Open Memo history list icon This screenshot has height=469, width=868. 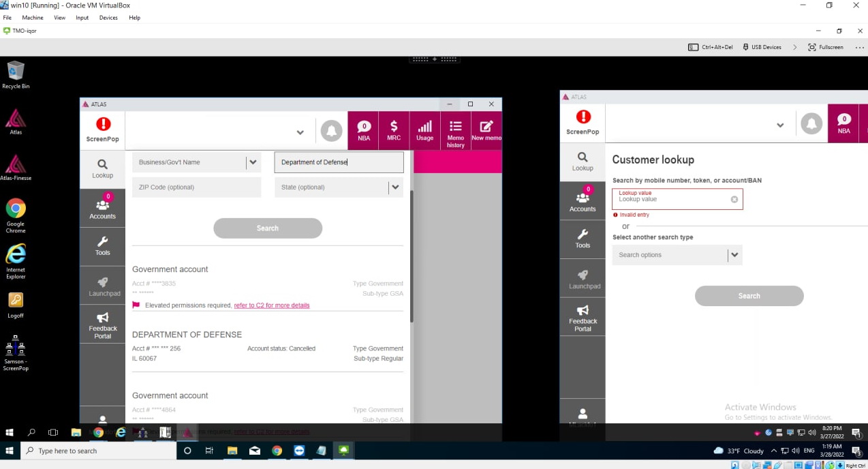pos(456,130)
